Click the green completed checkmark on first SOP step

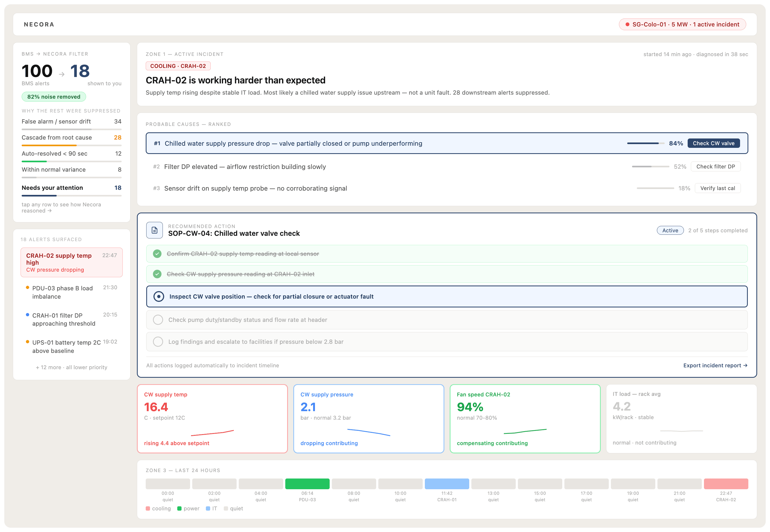[x=157, y=254]
